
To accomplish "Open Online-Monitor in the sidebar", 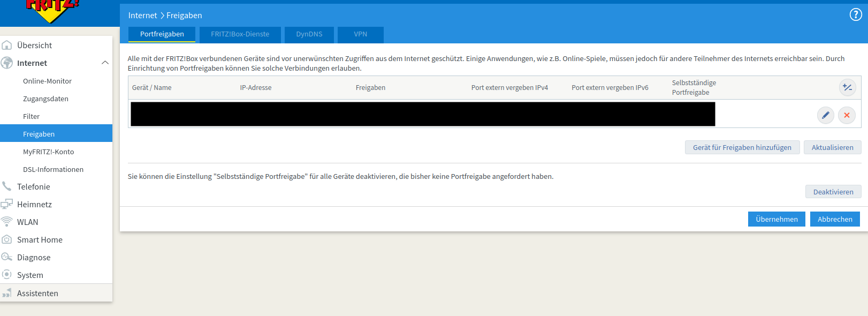I will (47, 81).
